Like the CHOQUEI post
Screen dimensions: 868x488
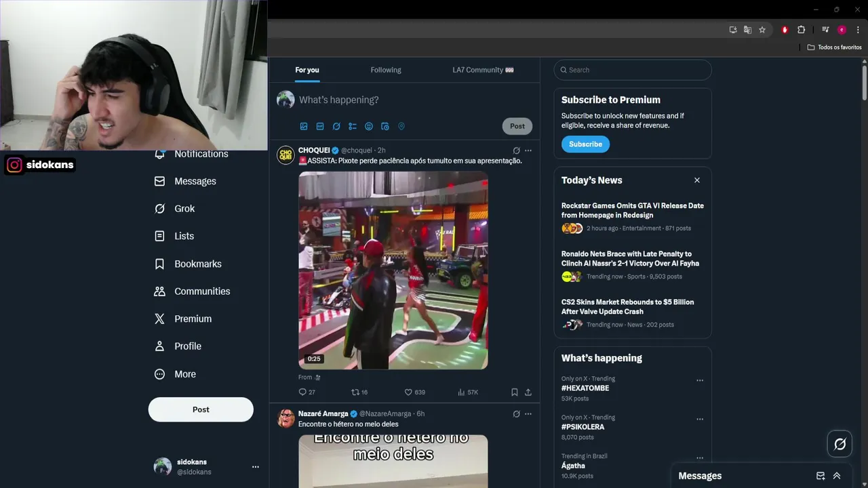(x=414, y=392)
